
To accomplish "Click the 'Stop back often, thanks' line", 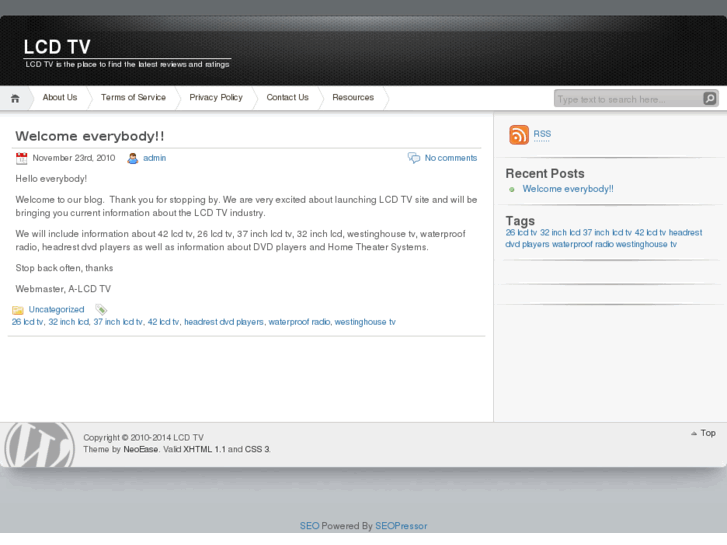I will pyautogui.click(x=64, y=268).
